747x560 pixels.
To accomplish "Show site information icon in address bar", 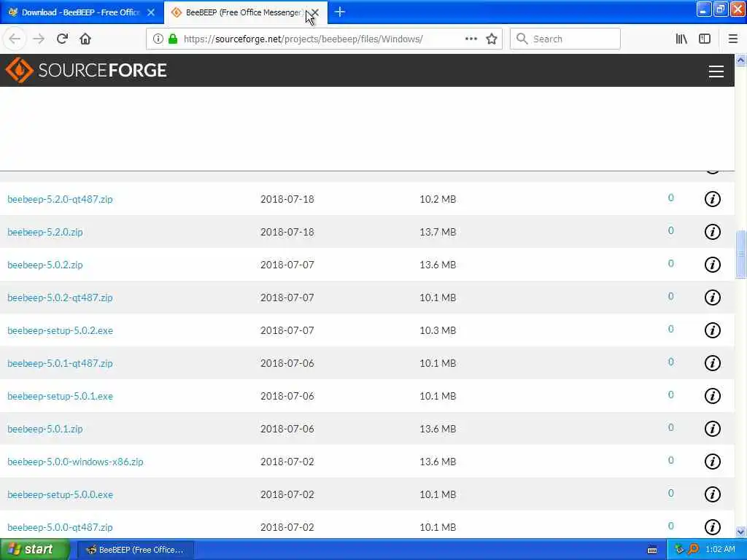I will pos(158,39).
